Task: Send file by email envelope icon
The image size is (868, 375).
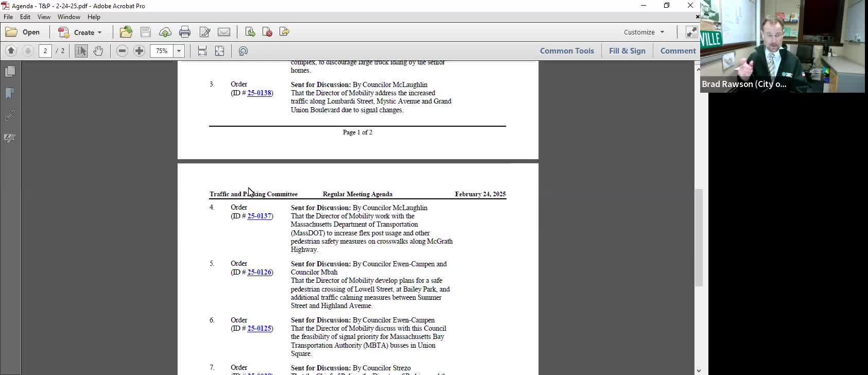Action: click(x=224, y=32)
